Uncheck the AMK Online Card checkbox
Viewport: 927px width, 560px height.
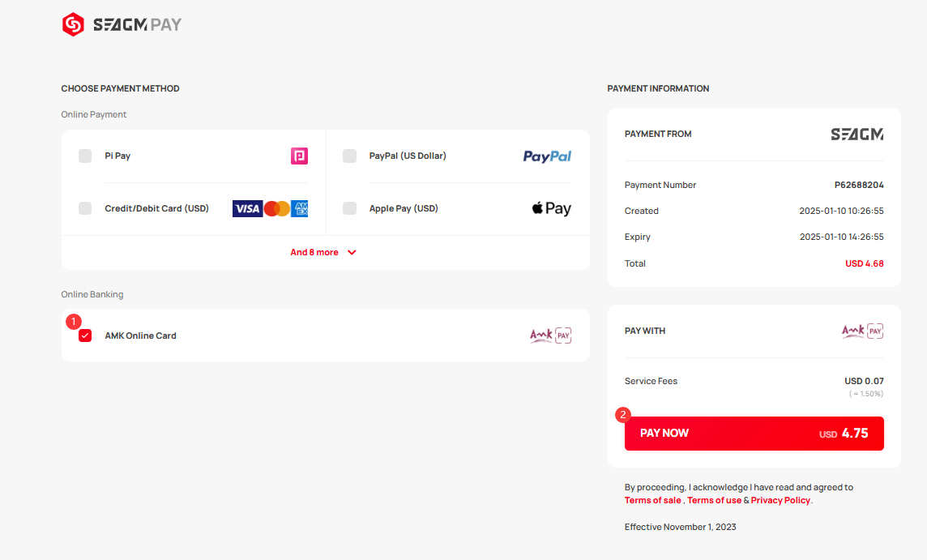(x=85, y=336)
